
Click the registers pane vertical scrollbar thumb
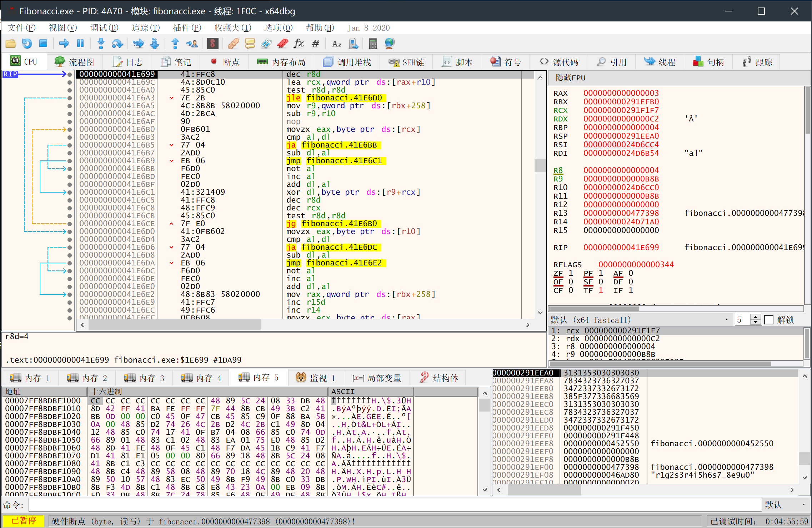click(x=807, y=111)
